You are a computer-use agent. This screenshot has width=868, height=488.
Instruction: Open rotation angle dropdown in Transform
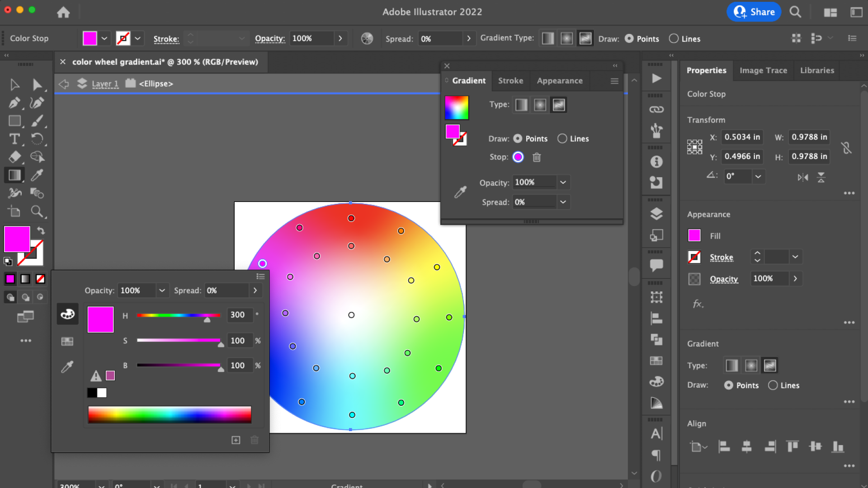(x=758, y=176)
